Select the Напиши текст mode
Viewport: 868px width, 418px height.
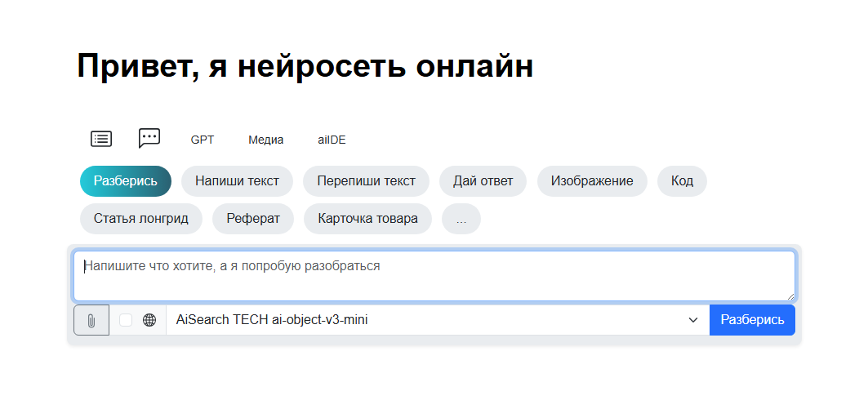coord(237,181)
